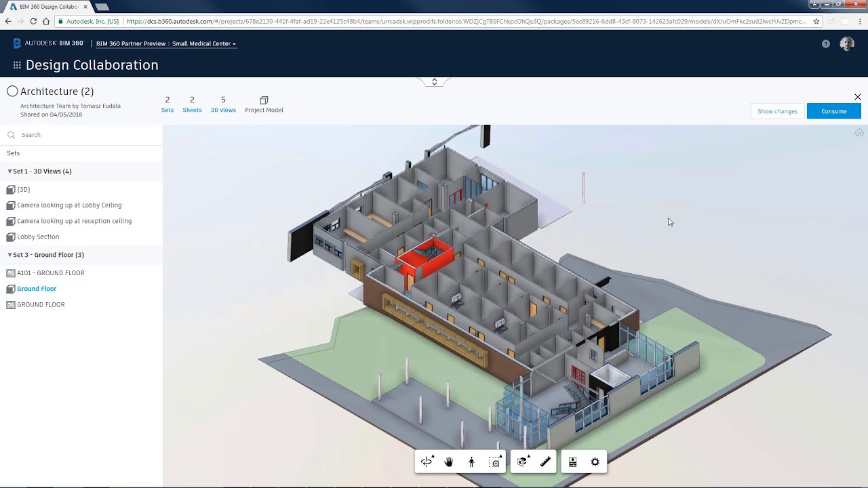Click the model display cube icon

point(522,462)
